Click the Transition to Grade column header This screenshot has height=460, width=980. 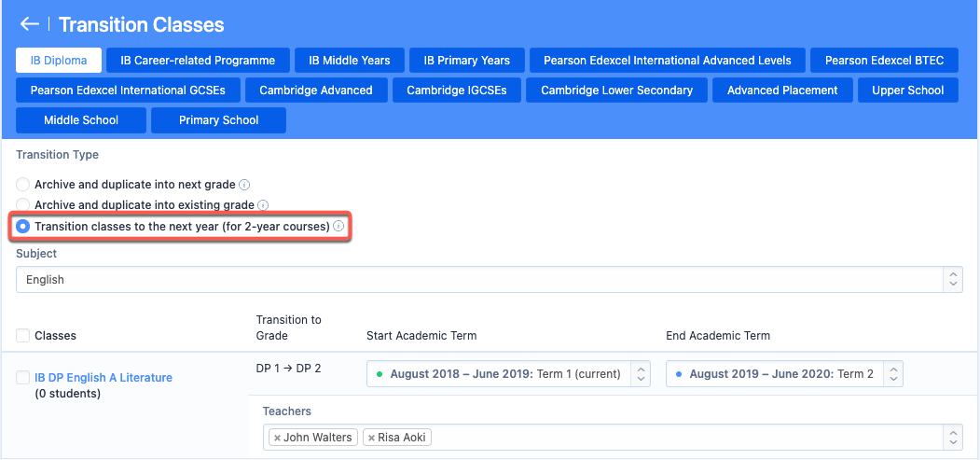(x=289, y=328)
